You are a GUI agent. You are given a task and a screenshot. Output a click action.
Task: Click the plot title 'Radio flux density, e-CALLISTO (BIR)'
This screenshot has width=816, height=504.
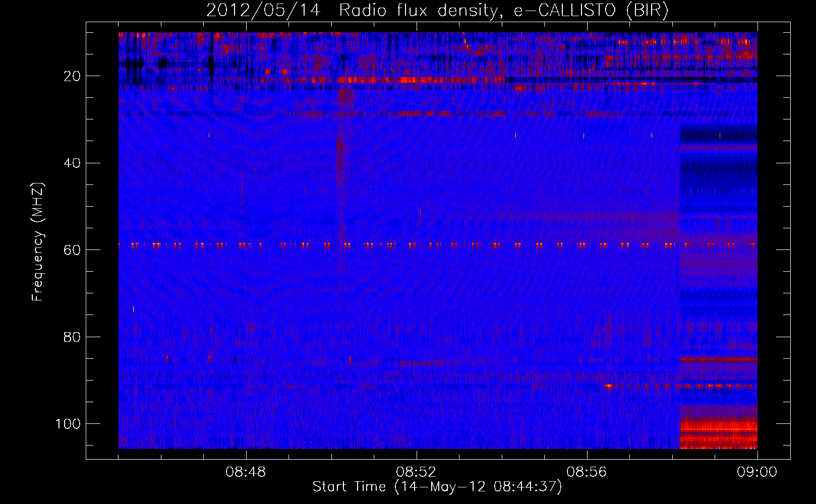click(503, 10)
